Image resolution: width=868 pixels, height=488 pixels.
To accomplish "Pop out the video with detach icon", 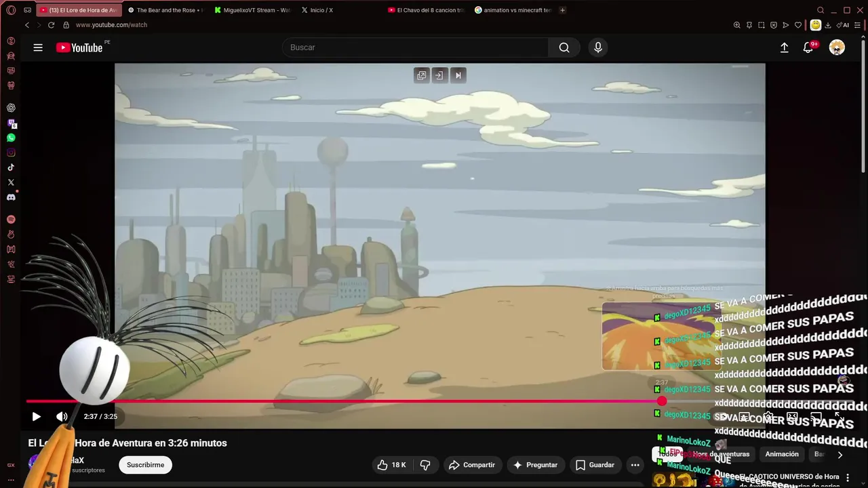I will pos(422,75).
